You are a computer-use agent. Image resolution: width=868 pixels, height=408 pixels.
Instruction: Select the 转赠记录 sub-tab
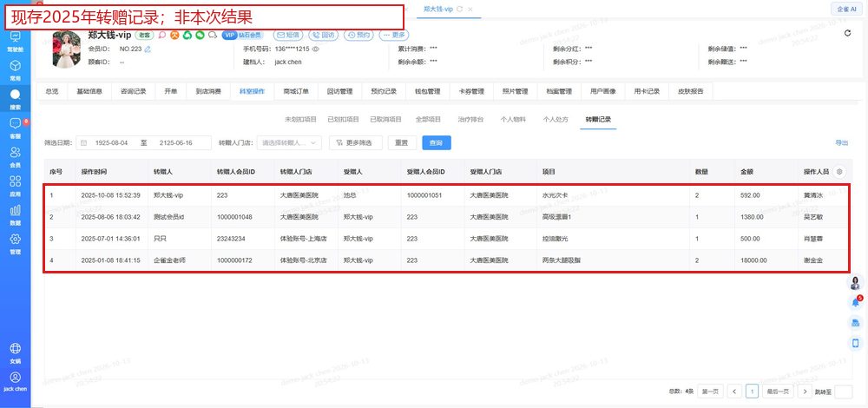pyautogui.click(x=598, y=120)
